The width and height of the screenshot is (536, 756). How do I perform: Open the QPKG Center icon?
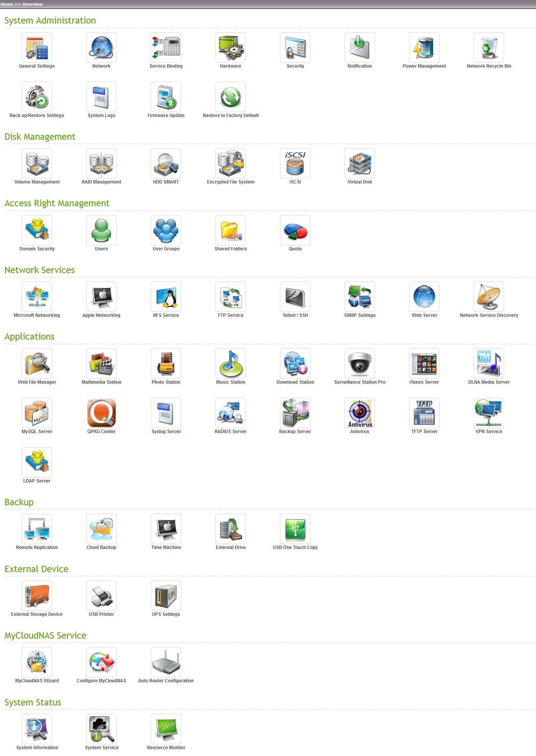tap(101, 413)
